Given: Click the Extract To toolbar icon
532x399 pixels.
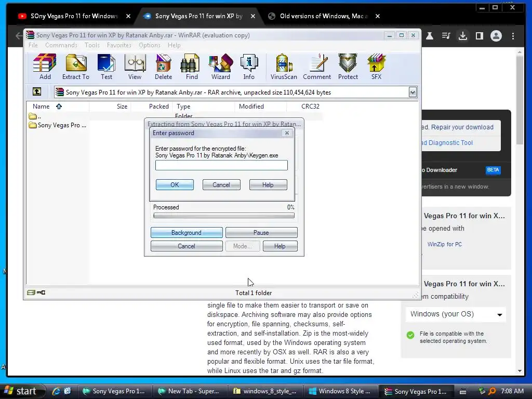Looking at the screenshot, I should click(x=76, y=66).
